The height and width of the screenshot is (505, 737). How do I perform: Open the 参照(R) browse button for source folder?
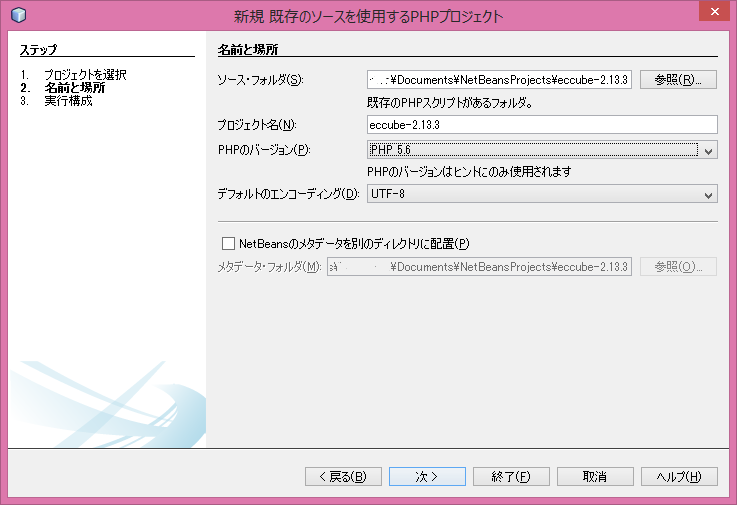[x=678, y=80]
